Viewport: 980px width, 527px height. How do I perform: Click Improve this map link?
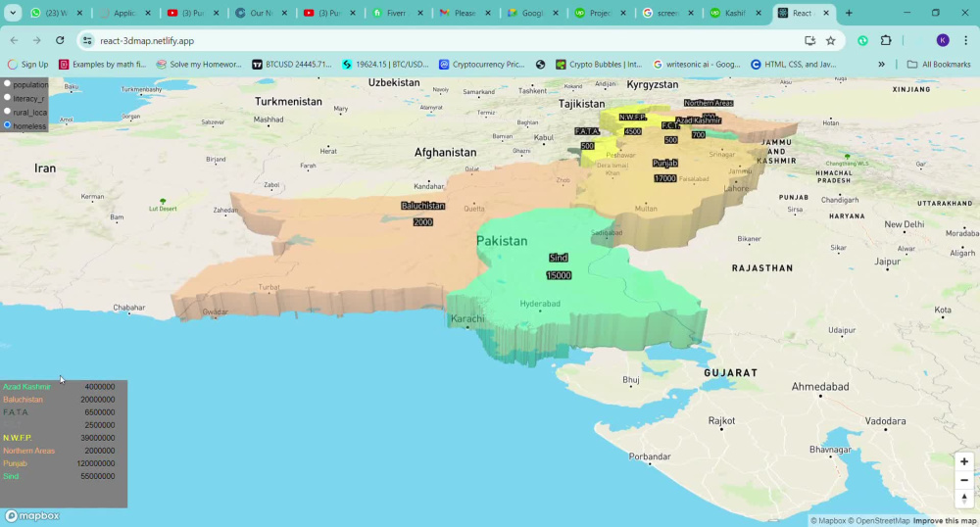945,521
